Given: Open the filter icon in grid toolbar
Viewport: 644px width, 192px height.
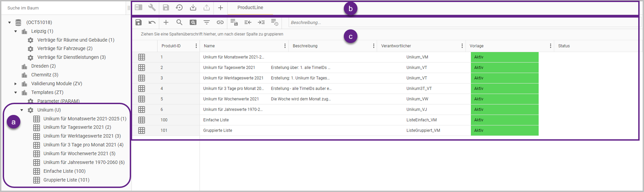Looking at the screenshot, I should click(x=206, y=22).
